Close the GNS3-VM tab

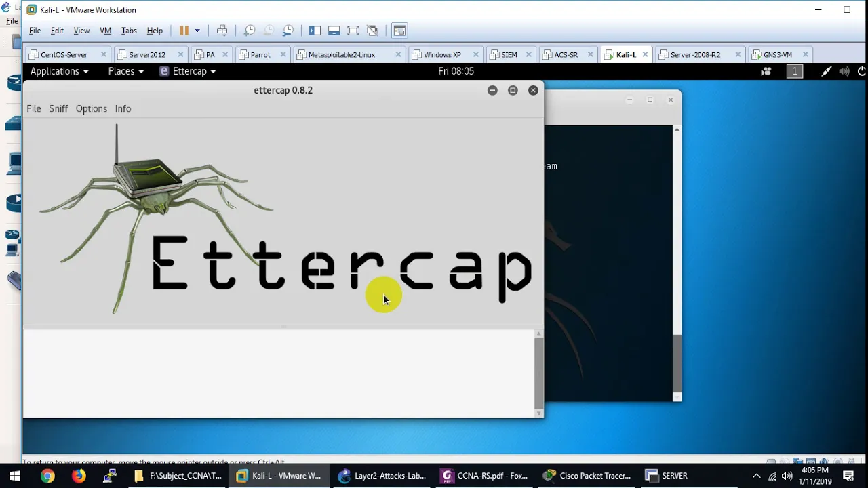click(806, 54)
